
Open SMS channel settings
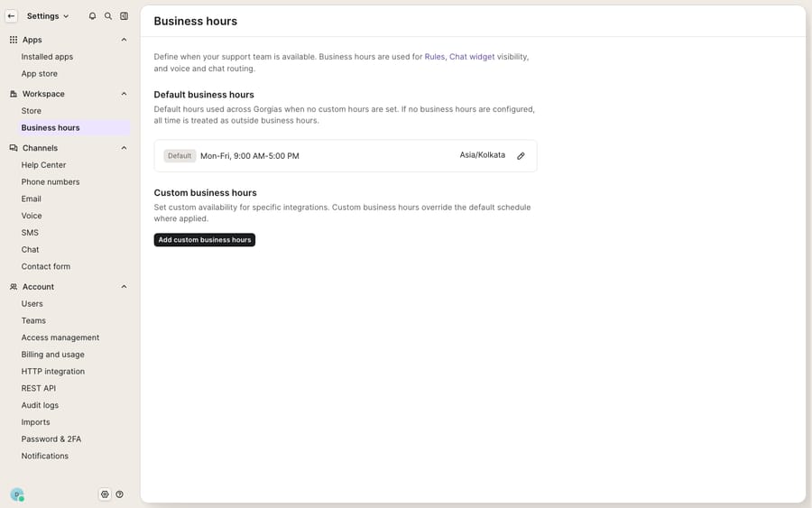pos(30,233)
